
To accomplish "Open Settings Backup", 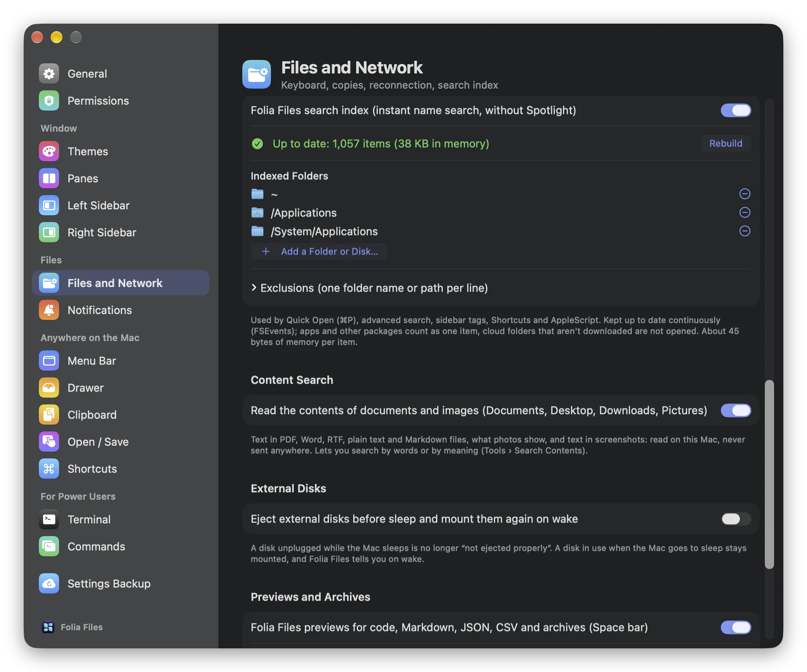I will (121, 584).
